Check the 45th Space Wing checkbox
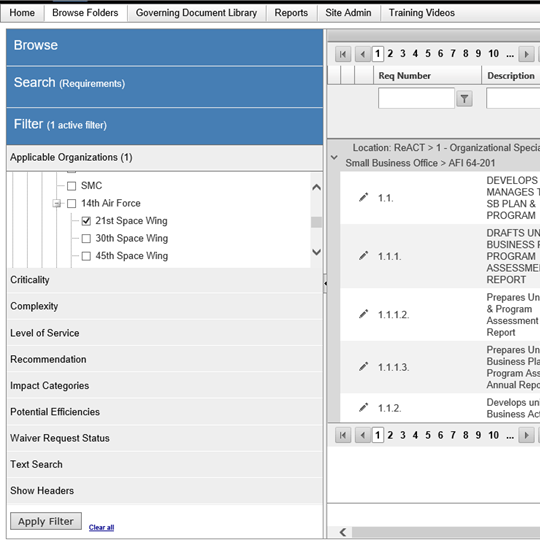The image size is (540, 540). pos(86,256)
